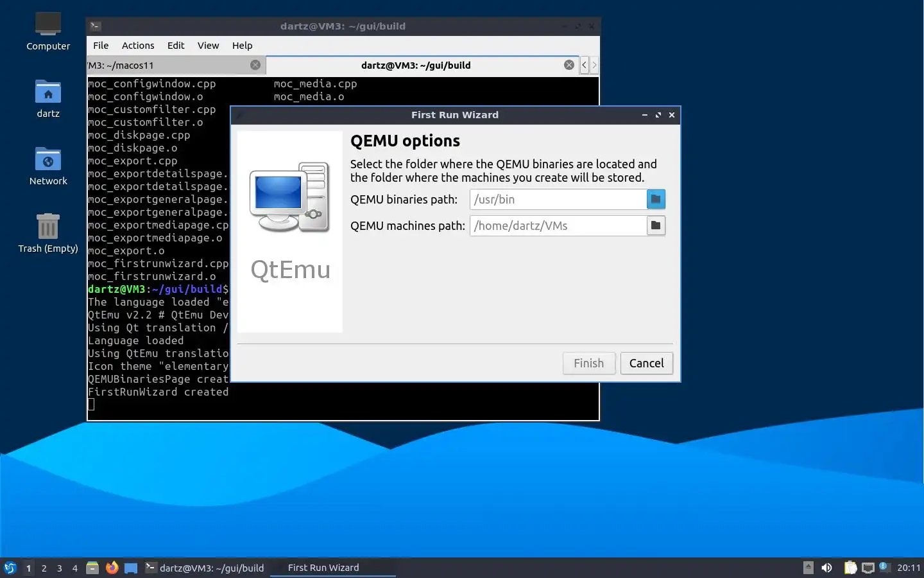924x578 pixels.
Task: Open the Network desktop icon
Action: pyautogui.click(x=48, y=166)
